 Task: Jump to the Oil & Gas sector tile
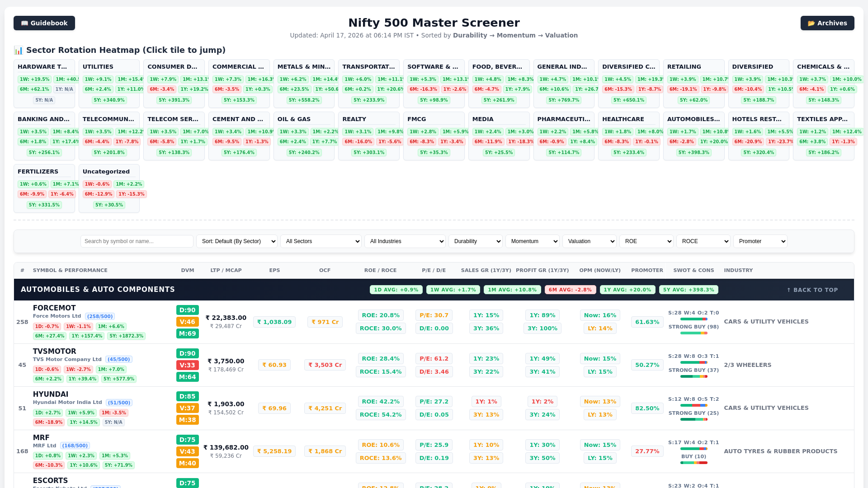[x=304, y=136]
